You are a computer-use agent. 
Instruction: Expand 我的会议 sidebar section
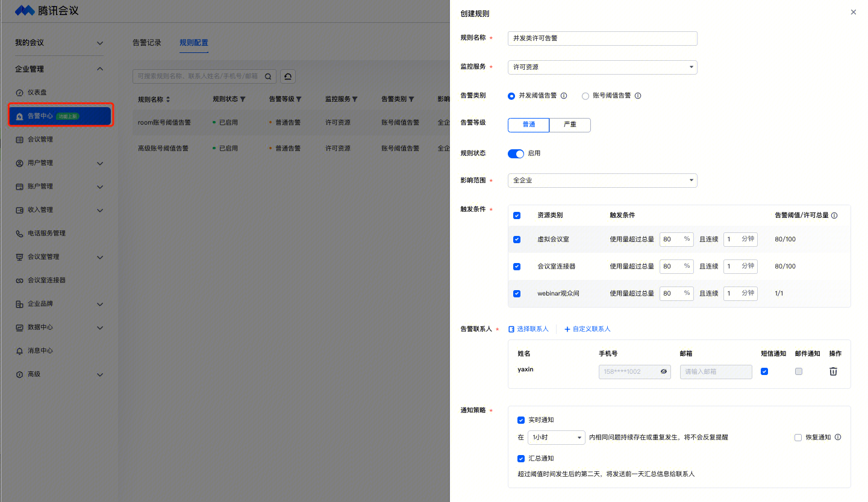(x=100, y=43)
